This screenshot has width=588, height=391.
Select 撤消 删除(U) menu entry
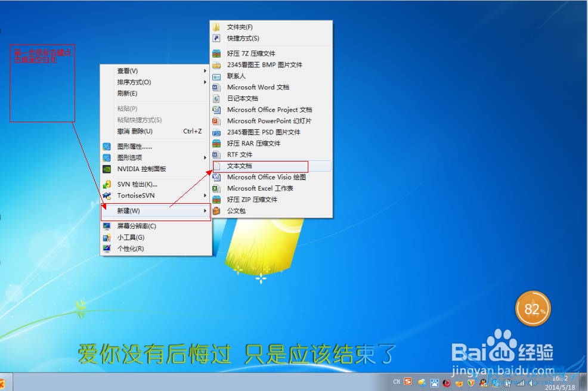pos(156,131)
